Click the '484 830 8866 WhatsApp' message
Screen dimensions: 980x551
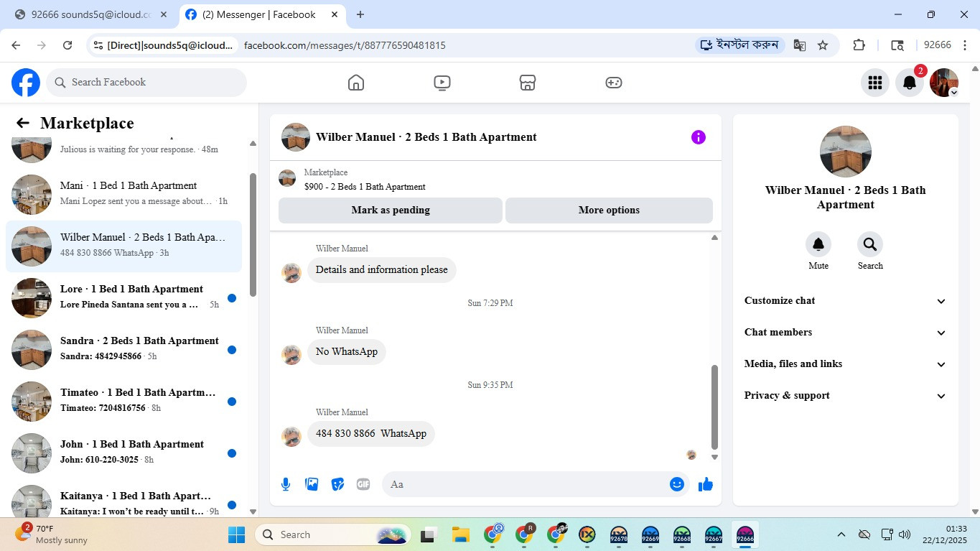click(371, 434)
